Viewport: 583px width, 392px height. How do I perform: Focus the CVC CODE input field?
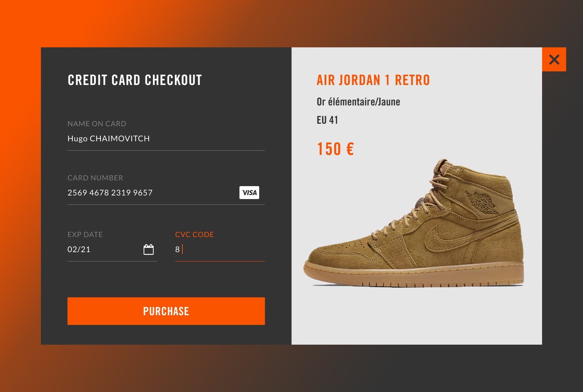[x=220, y=250]
